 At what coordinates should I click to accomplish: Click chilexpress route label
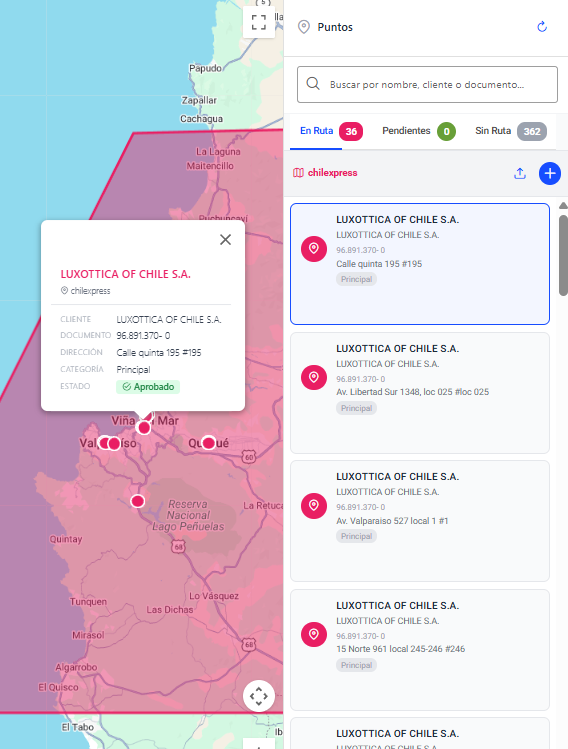point(332,173)
